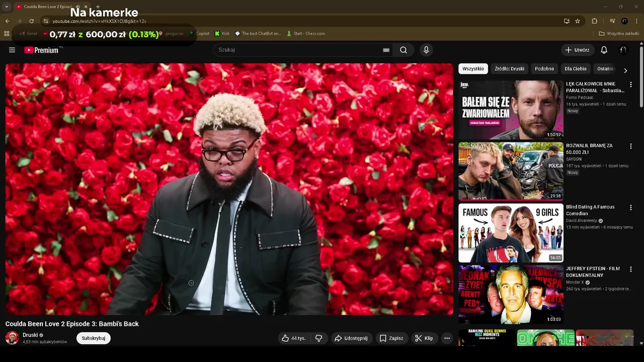Image resolution: width=644 pixels, height=362 pixels.
Task: Click the Subskrybuj button
Action: tap(94, 338)
